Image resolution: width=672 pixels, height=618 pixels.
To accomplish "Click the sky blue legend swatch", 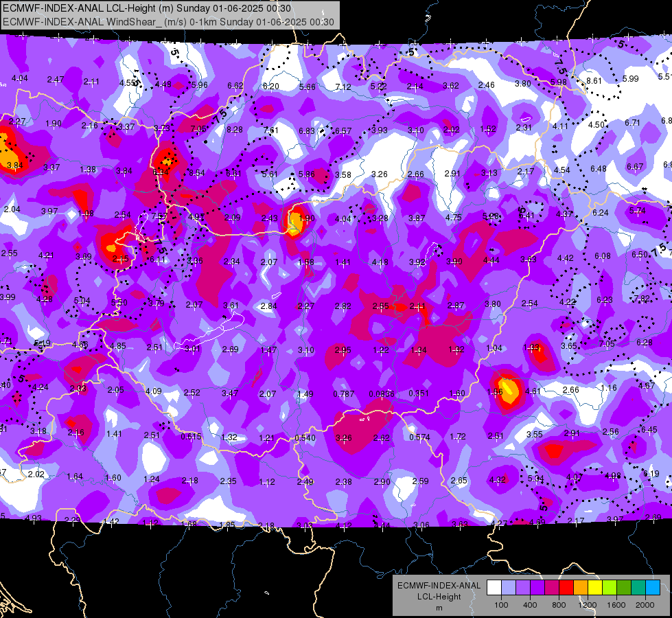I will (653, 588).
